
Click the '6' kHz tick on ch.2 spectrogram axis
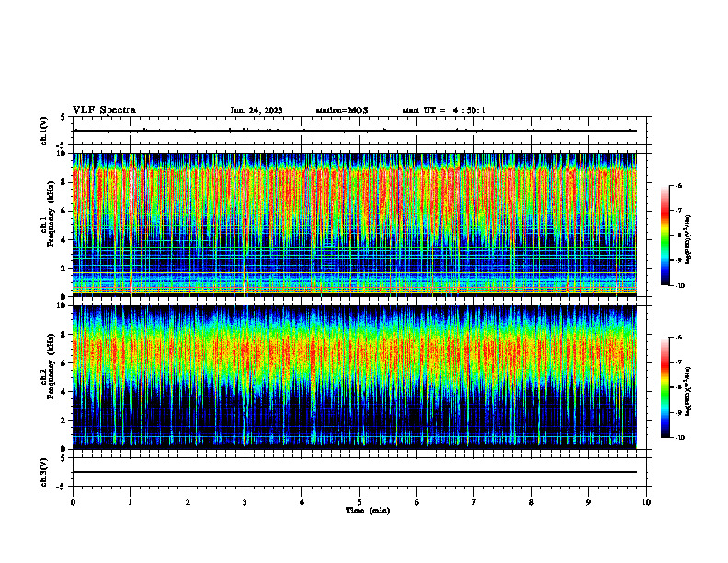pos(64,363)
